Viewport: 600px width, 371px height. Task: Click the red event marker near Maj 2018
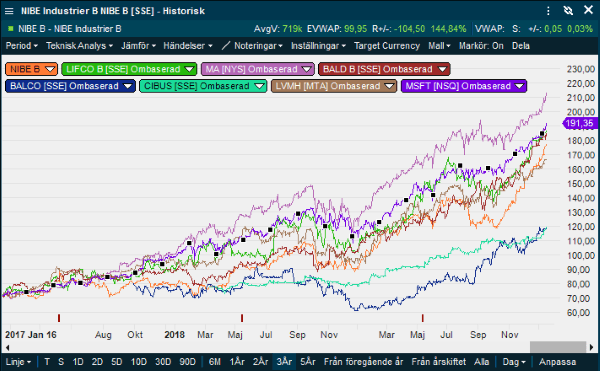point(242,318)
